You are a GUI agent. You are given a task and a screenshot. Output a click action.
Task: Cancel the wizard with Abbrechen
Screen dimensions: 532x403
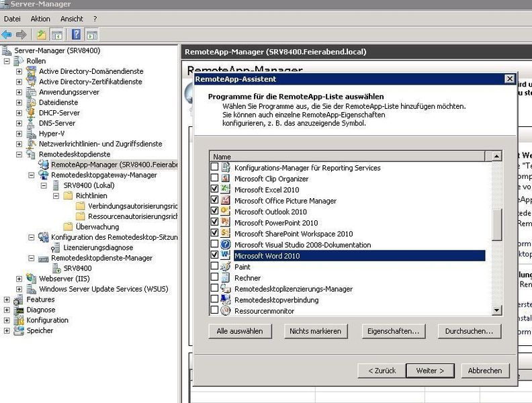[x=485, y=371]
